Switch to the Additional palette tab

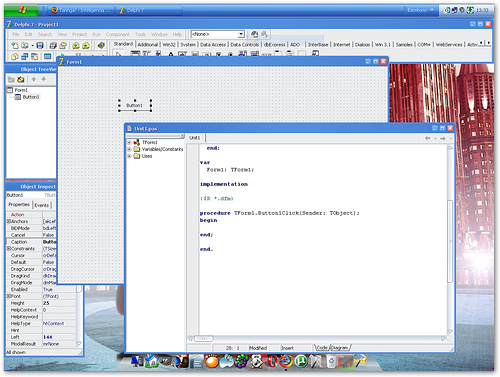[147, 45]
